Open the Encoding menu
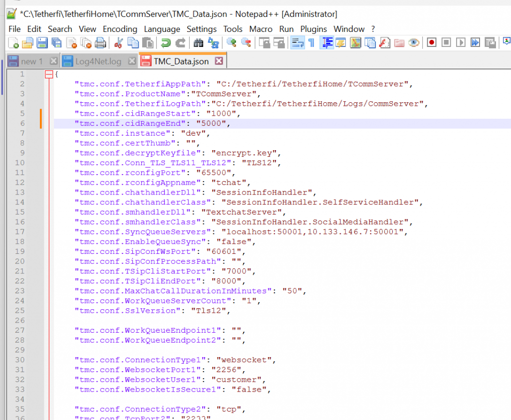Viewport: 511px width, 420px height. [120, 29]
